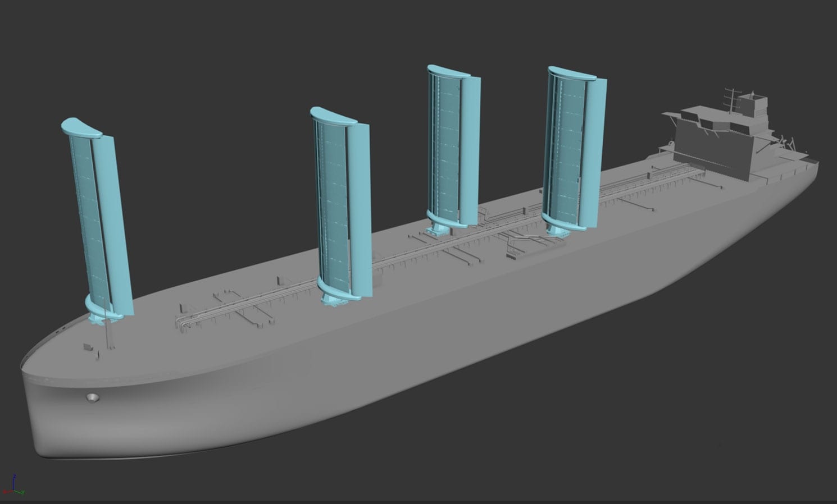Viewport: 837px width, 504px height.
Task: Click the ship's bridge superstructure front wall
Action: tap(713, 146)
